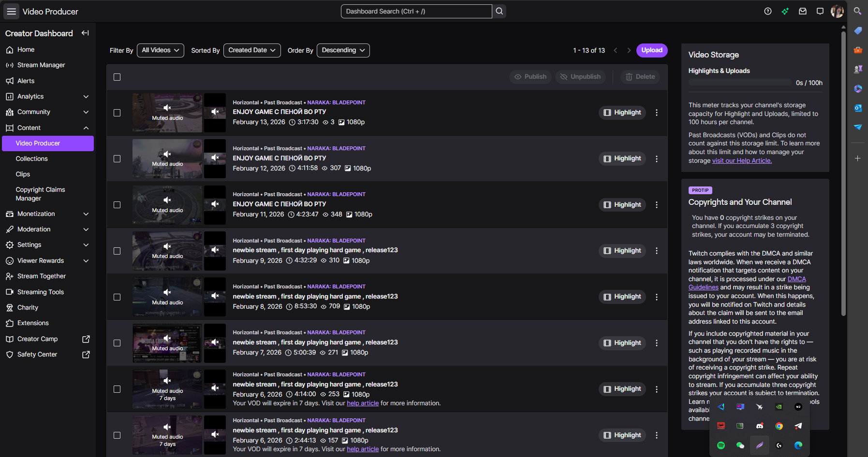Open the inbox notifications icon
The width and height of the screenshot is (868, 457).
tap(803, 11)
